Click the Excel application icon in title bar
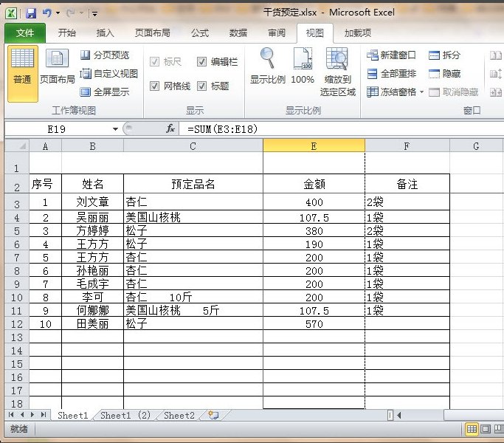 pyautogui.click(x=12, y=13)
